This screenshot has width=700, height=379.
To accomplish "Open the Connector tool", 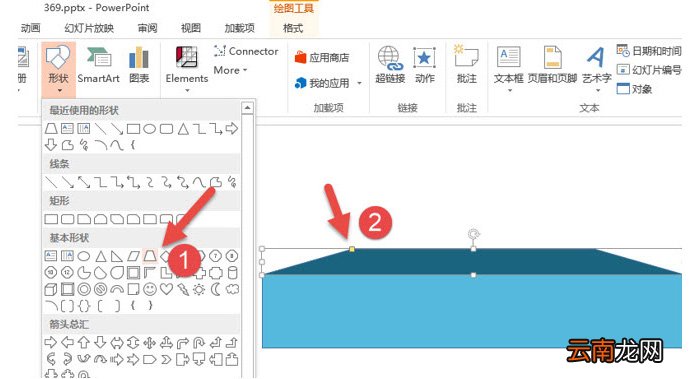I will click(246, 51).
